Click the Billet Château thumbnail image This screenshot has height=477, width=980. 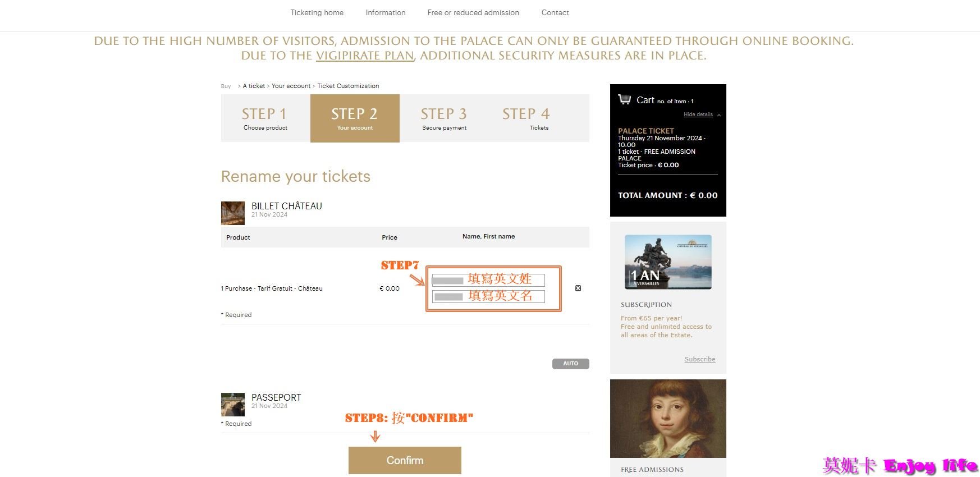tap(233, 213)
